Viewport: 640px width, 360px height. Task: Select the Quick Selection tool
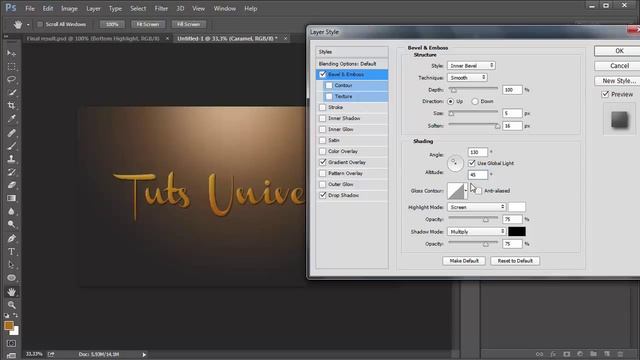pyautogui.click(x=11, y=92)
